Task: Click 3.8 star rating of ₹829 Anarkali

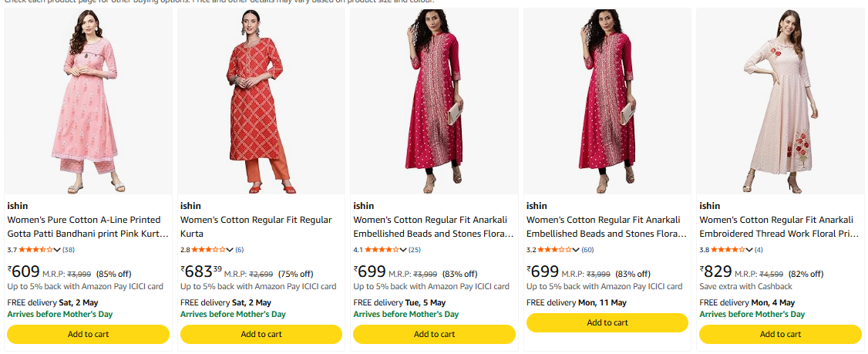Action: 728,250
